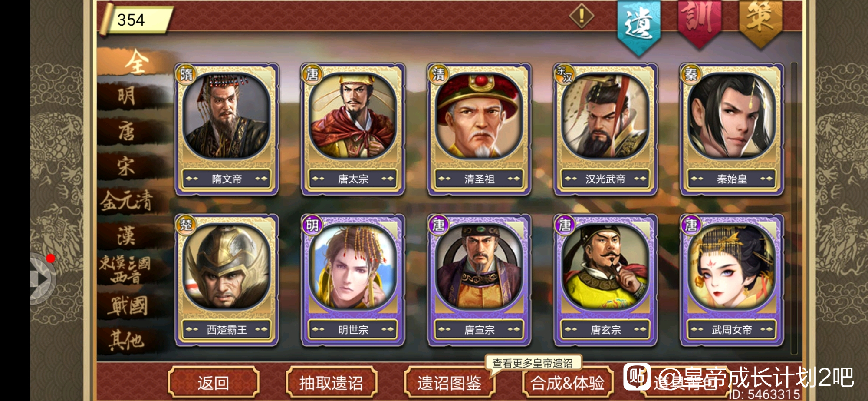The width and height of the screenshot is (868, 401).
Task: Open the 西楚霸王 card
Action: [x=227, y=280]
